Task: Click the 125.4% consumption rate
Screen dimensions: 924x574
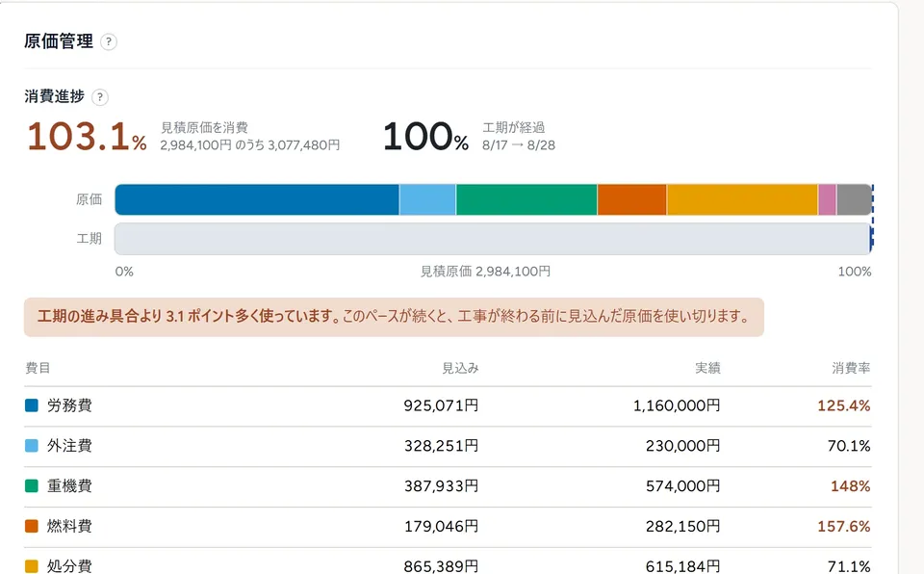Action: click(844, 405)
